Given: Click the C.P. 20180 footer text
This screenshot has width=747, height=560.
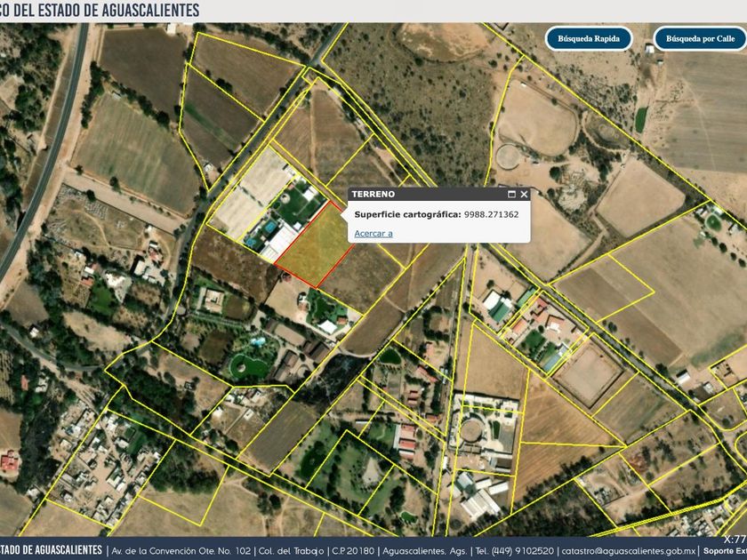Looking at the screenshot, I should pyautogui.click(x=353, y=551).
